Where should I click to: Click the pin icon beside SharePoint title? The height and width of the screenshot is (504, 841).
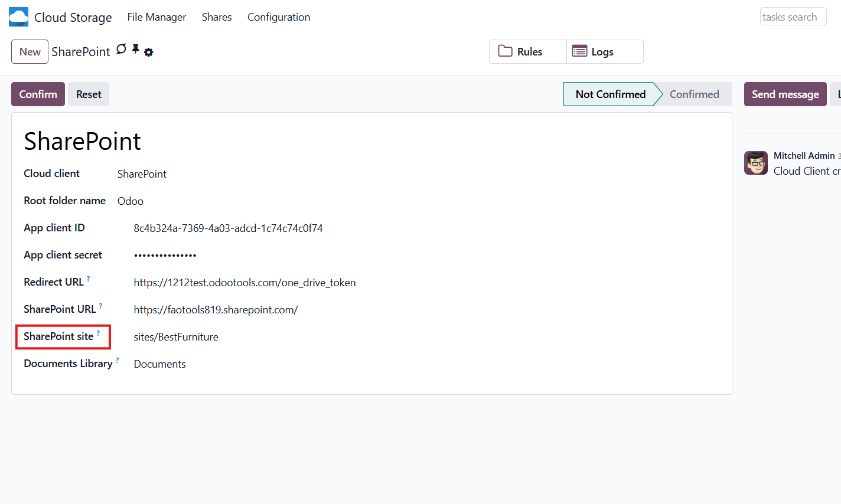coord(135,50)
